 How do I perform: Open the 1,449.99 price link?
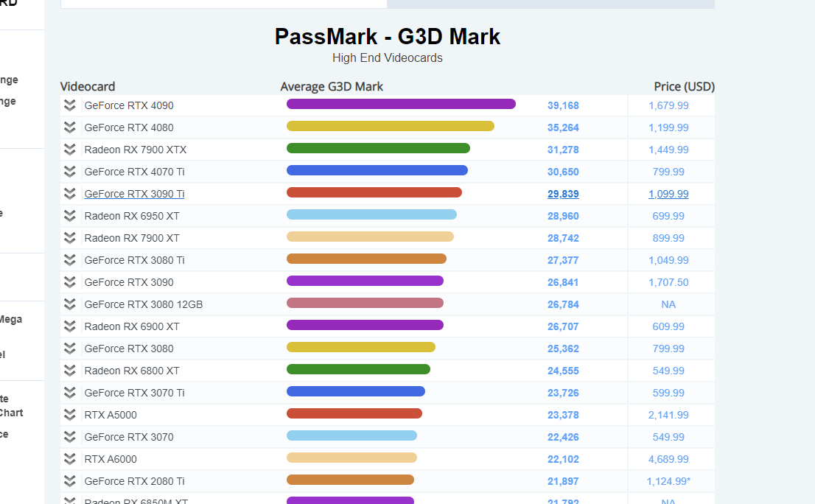(668, 150)
